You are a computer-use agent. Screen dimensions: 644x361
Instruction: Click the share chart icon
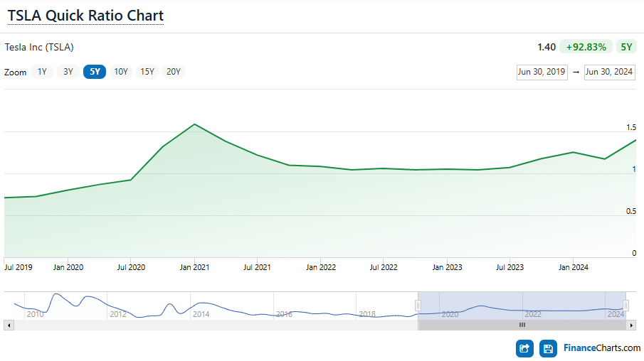click(x=524, y=349)
